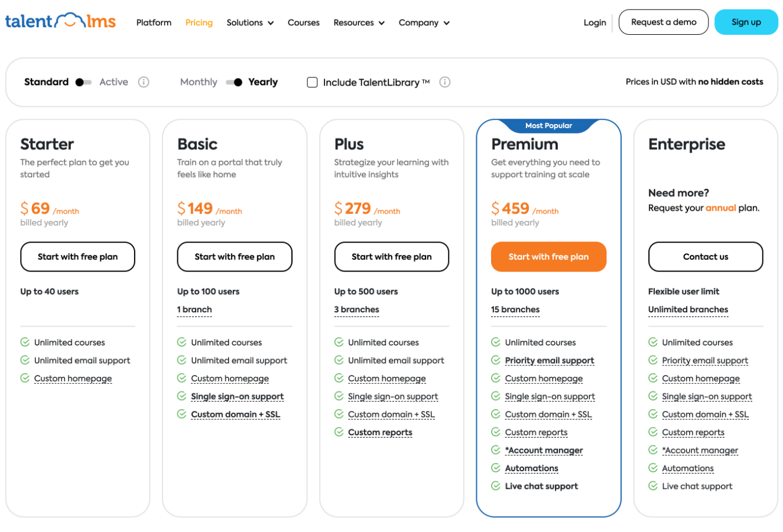The width and height of the screenshot is (783, 532).
Task: Click the Enterprise plan heading
Action: 687,145
